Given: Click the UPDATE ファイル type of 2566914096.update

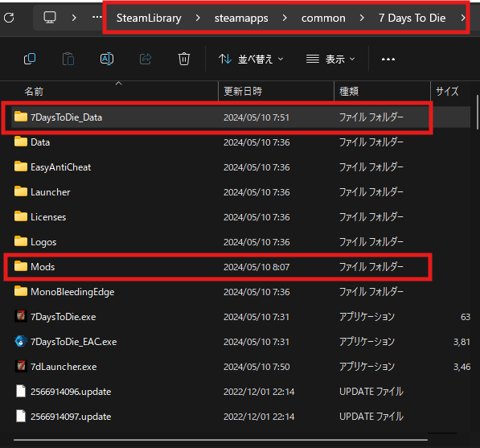Looking at the screenshot, I should pos(371,392).
